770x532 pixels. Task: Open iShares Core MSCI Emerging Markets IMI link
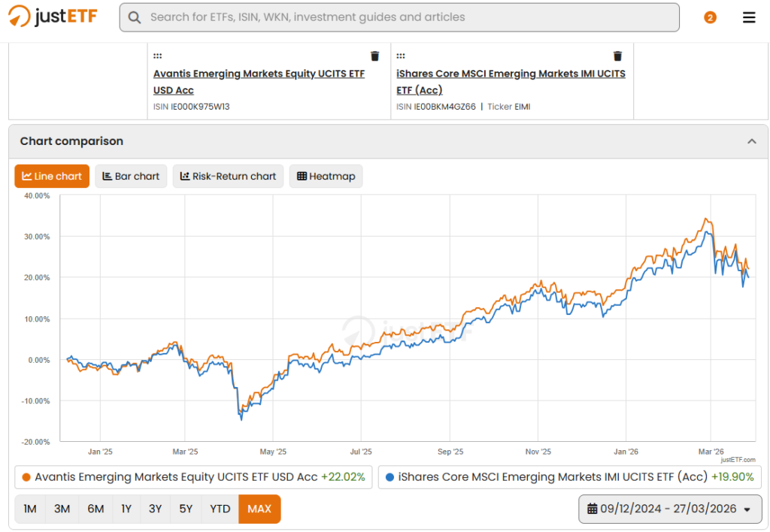pos(511,82)
